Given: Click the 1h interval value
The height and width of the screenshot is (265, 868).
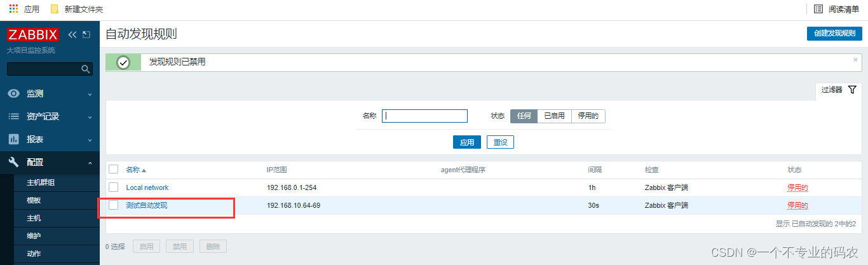Looking at the screenshot, I should [592, 187].
